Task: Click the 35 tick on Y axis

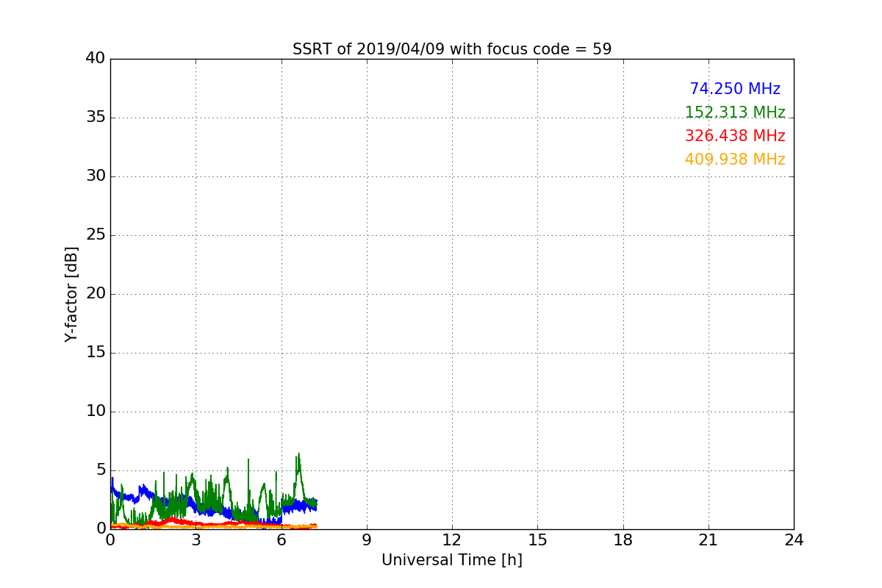Action: coord(96,118)
